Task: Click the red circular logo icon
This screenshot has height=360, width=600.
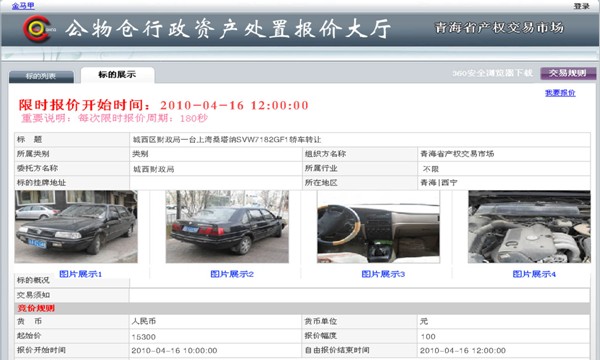Action: [37, 29]
